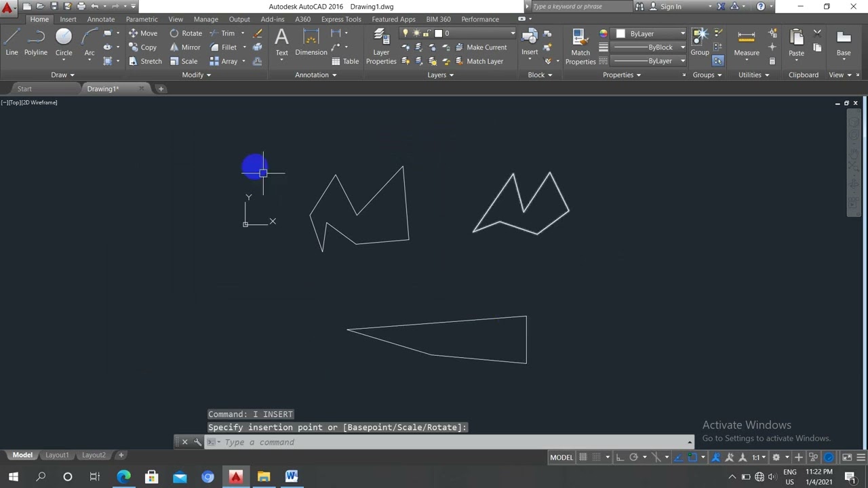Expand the Annotation panel
Screen dimensions: 868x488
316,75
